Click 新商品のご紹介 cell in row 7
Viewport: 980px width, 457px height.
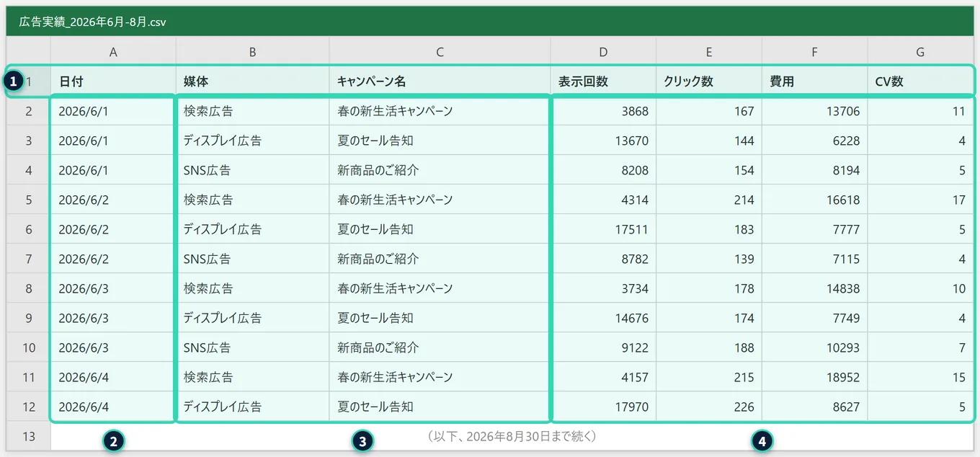click(440, 259)
